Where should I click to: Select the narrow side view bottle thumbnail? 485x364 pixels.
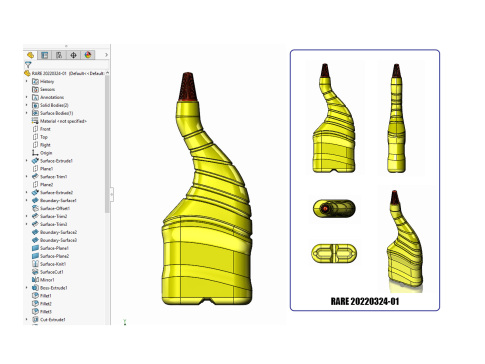[396, 118]
